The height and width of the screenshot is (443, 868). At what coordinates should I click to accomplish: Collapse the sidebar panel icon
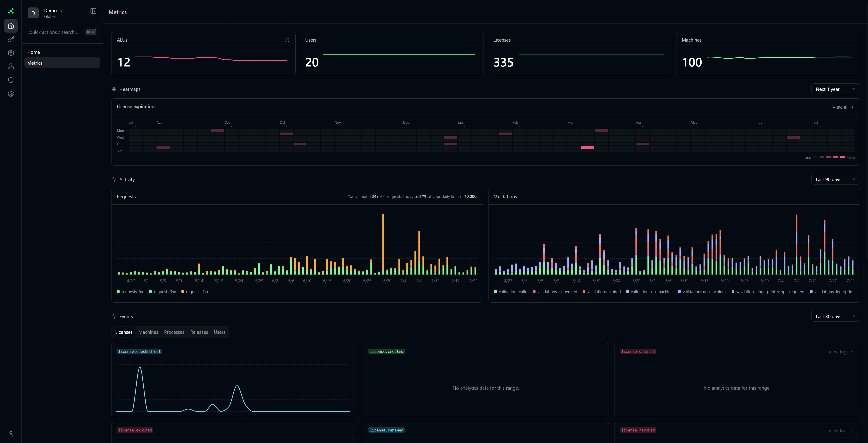point(93,11)
